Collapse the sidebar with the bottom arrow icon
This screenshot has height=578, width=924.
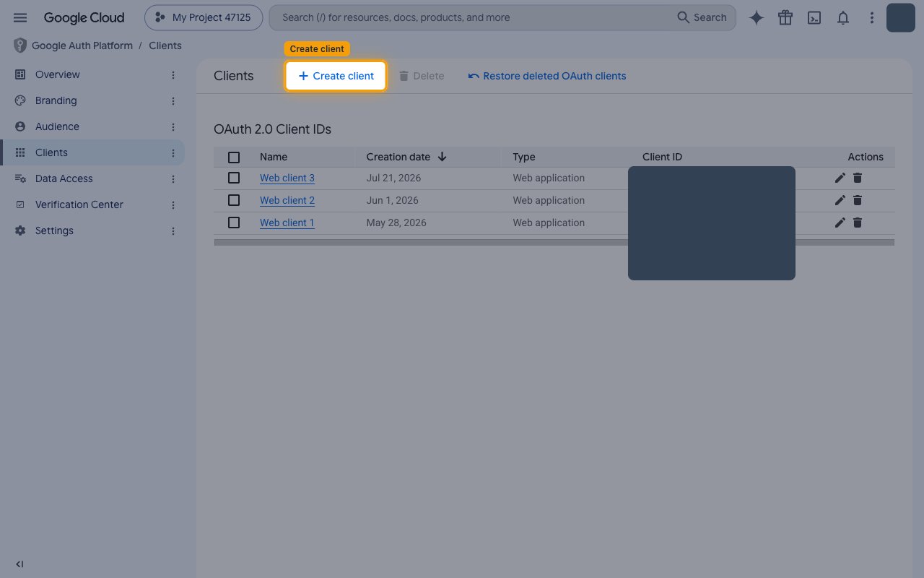click(x=19, y=564)
